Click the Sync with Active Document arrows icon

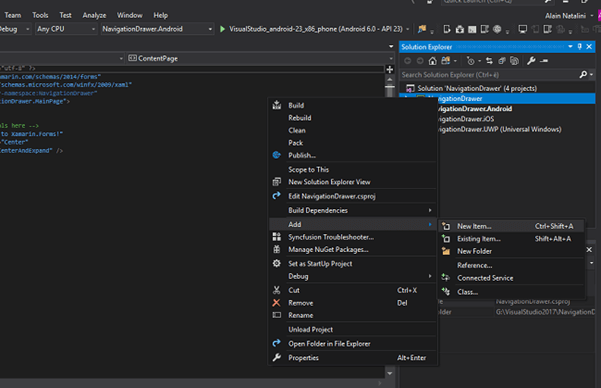(x=489, y=61)
